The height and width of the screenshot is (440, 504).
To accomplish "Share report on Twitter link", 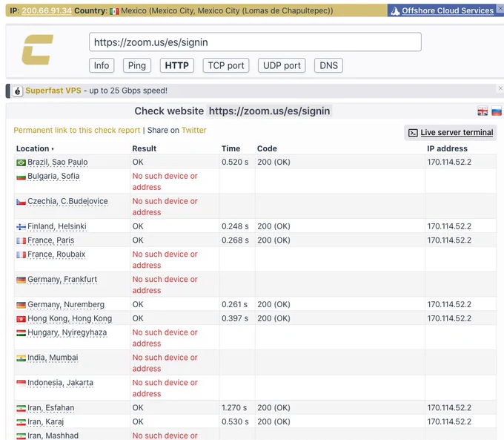I will point(194,130).
